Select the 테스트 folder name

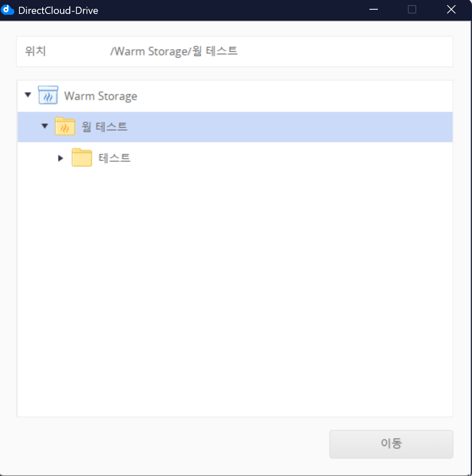(x=114, y=158)
